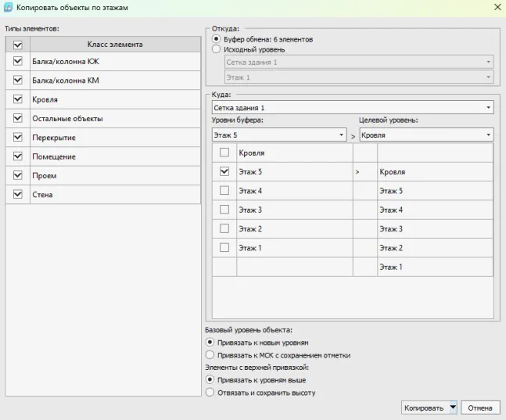Click the dialog app icon in title bar
Screen dimensions: 506x420
[x=9, y=7]
